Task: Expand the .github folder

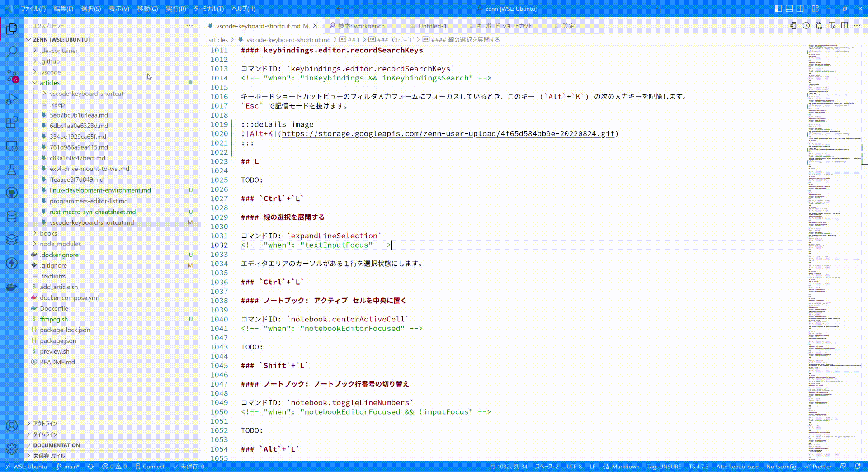Action: click(112, 61)
